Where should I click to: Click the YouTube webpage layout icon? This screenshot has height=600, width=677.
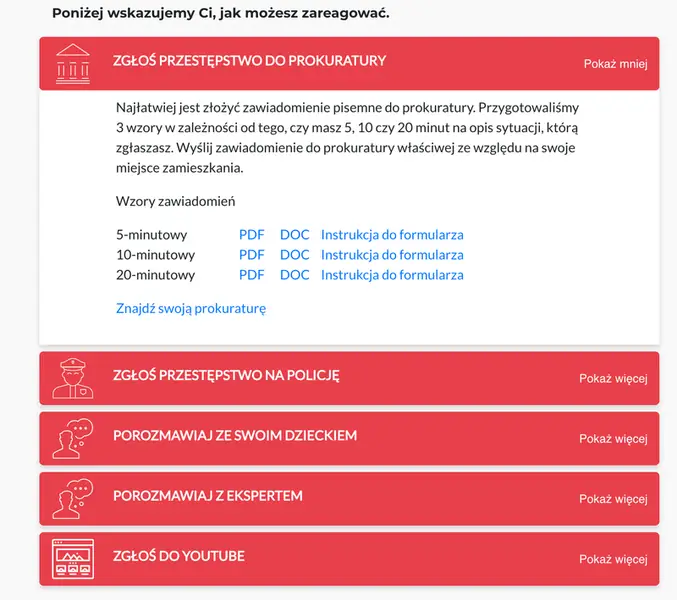pos(73,559)
